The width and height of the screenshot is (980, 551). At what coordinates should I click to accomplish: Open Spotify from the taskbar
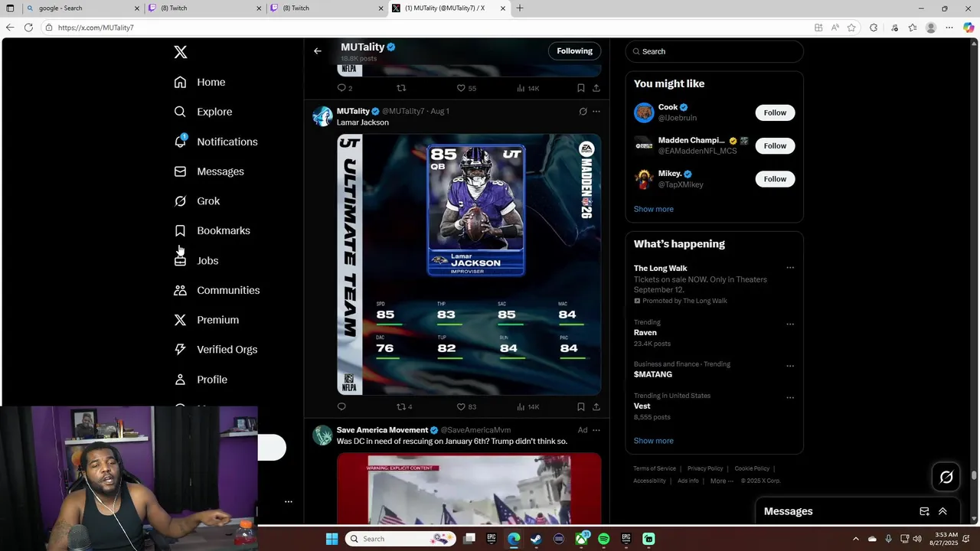click(603, 539)
